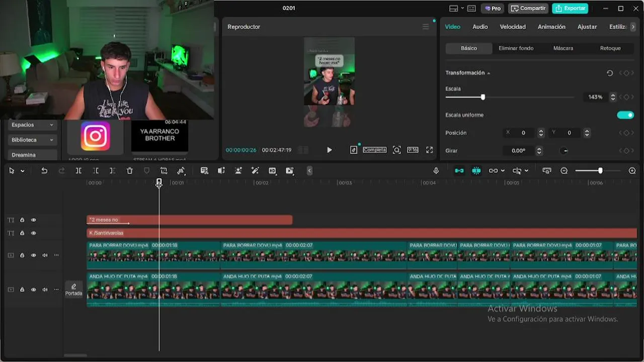644x362 pixels.
Task: Click the AI portrait enhance icon
Action: pos(238,171)
